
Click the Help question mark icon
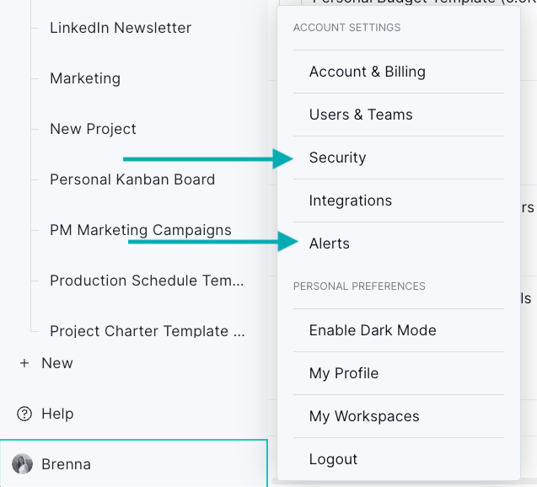click(24, 414)
